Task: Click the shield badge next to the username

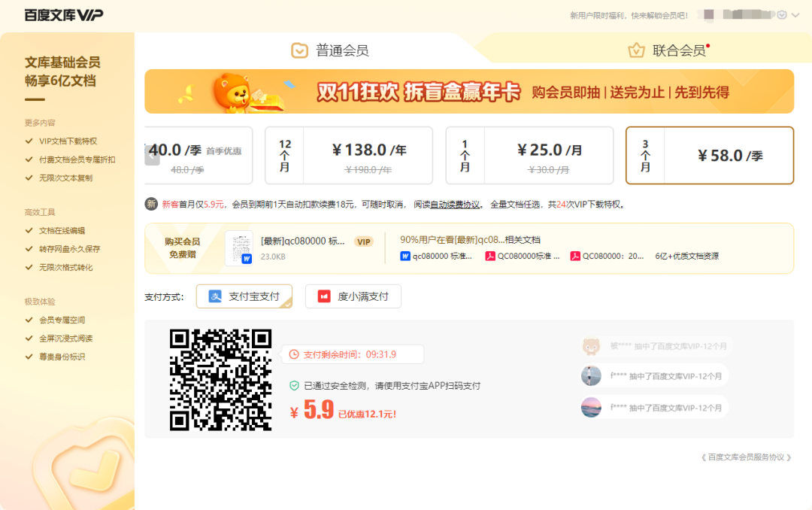Action: [x=782, y=14]
